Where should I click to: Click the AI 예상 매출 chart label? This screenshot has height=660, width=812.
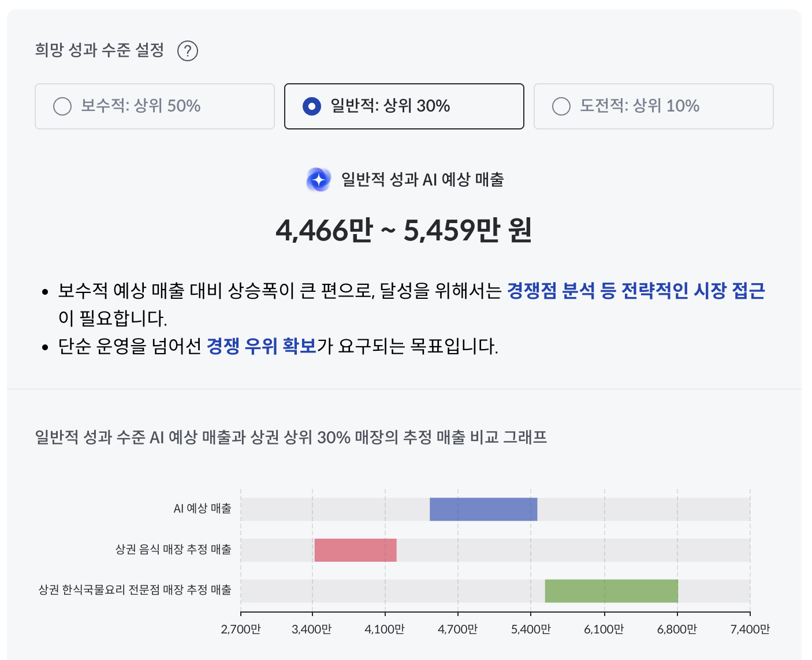pos(202,509)
